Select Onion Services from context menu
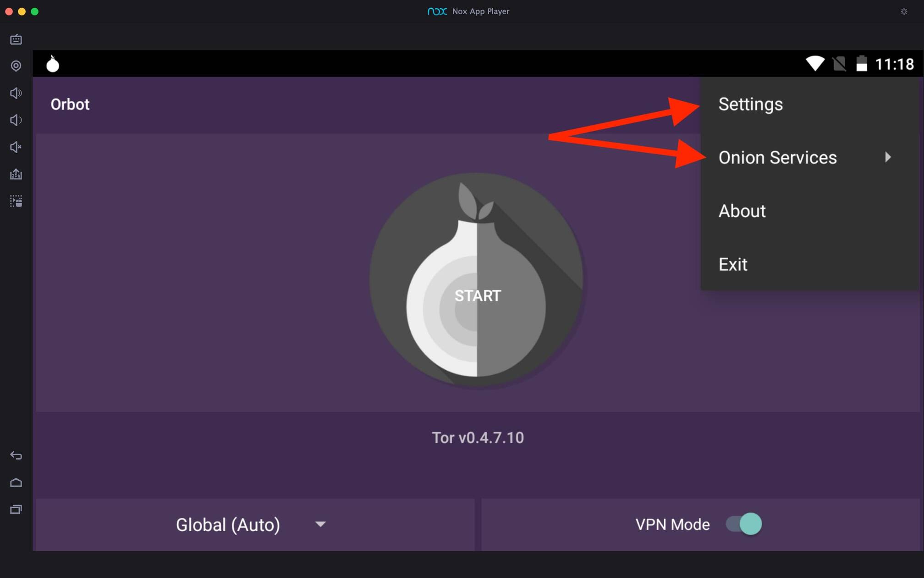The height and width of the screenshot is (578, 924). pos(777,157)
